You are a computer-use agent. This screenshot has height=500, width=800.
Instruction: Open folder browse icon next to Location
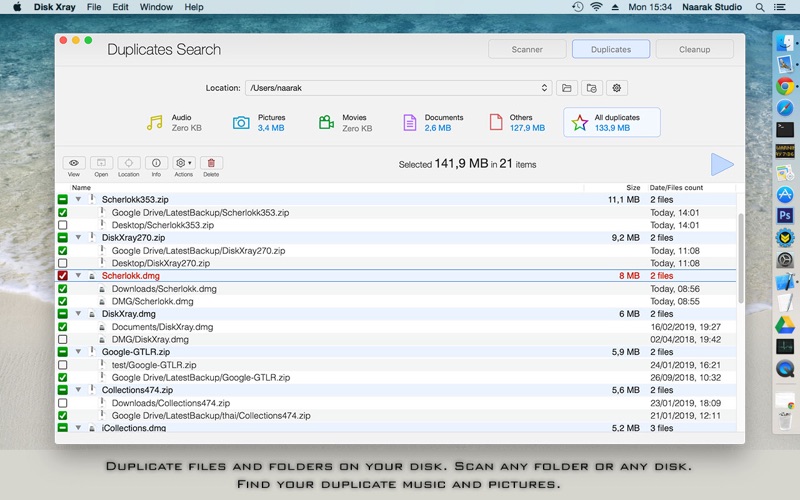pos(566,88)
